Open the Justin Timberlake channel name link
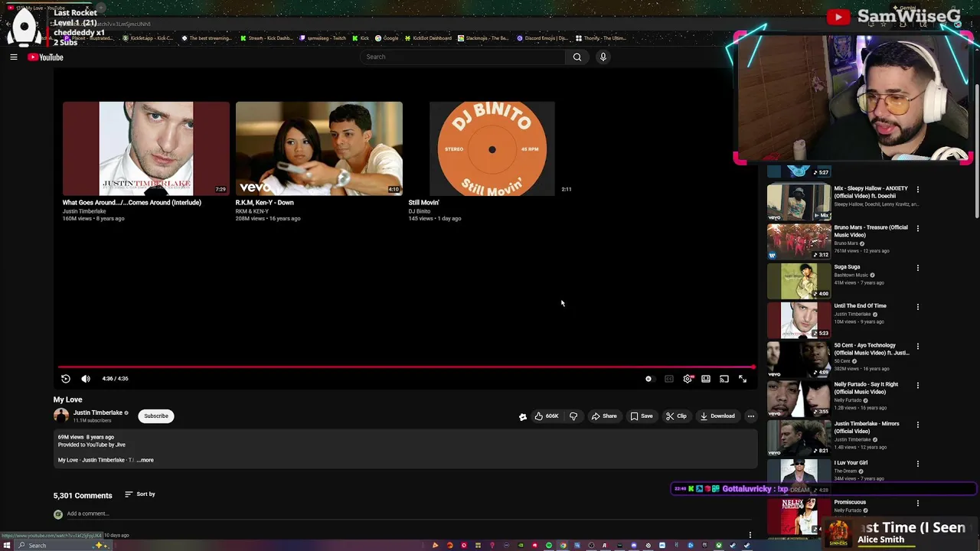The image size is (980, 551). click(98, 412)
